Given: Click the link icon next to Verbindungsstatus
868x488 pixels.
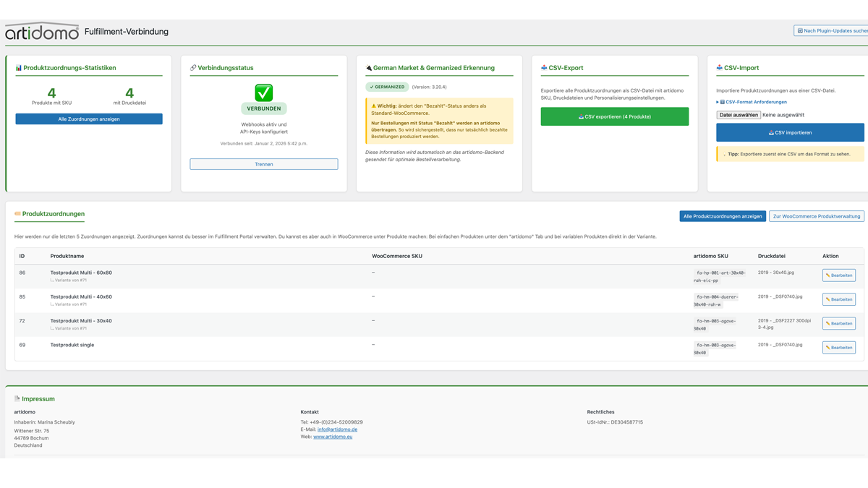Looking at the screenshot, I should (x=192, y=67).
